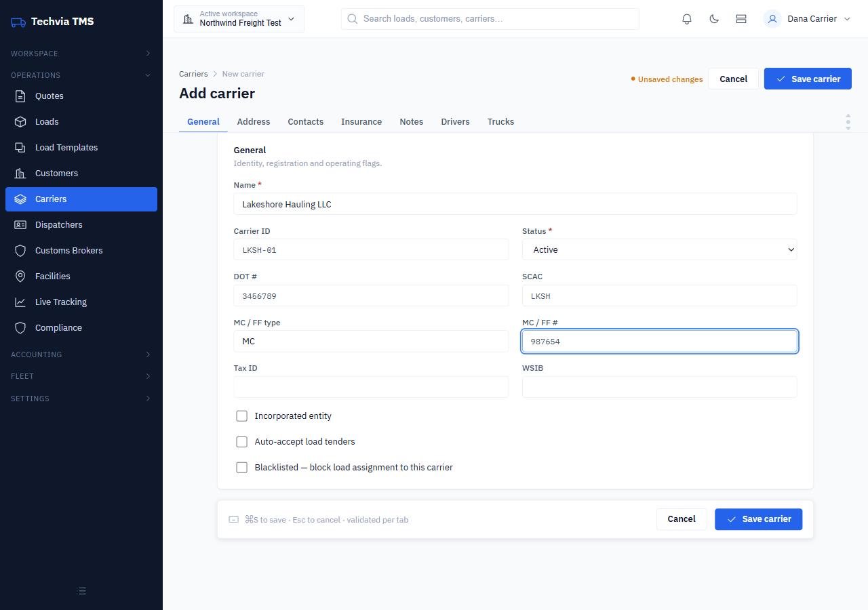Open the notifications bell

687,19
